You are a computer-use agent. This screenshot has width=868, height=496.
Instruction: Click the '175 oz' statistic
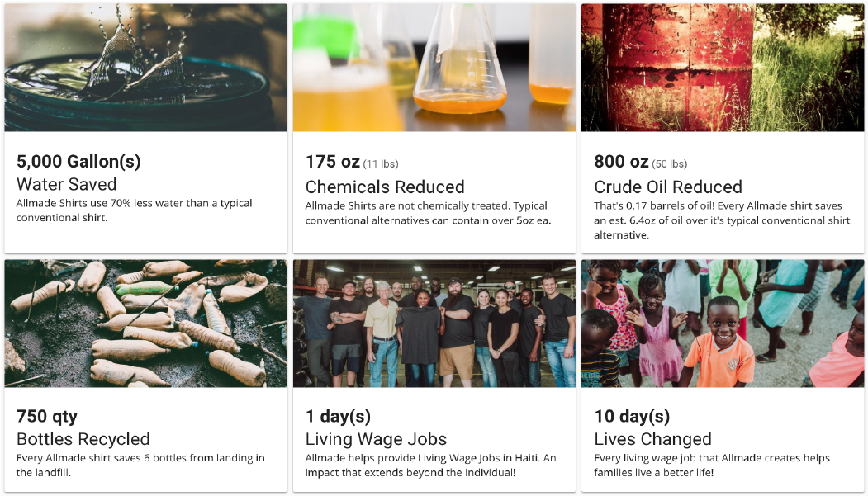click(x=333, y=162)
